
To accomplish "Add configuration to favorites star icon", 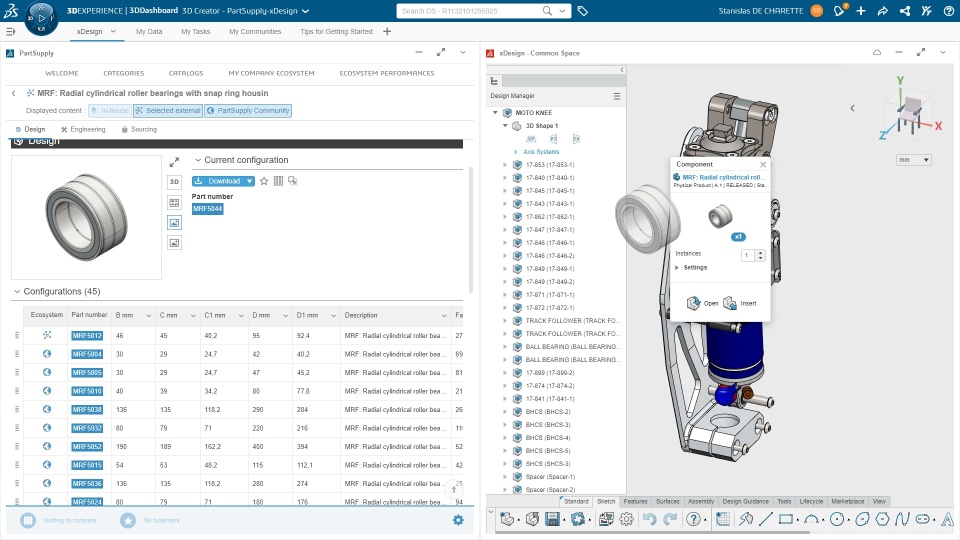I will pos(264,181).
